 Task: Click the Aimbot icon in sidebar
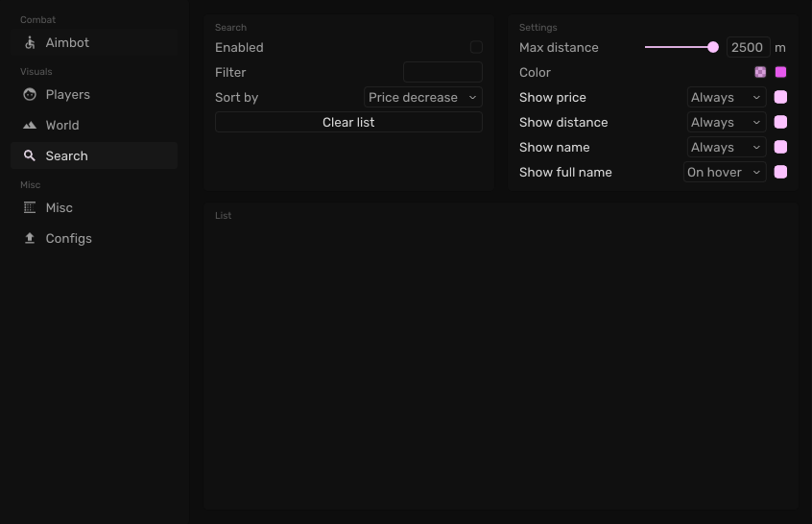(x=30, y=42)
